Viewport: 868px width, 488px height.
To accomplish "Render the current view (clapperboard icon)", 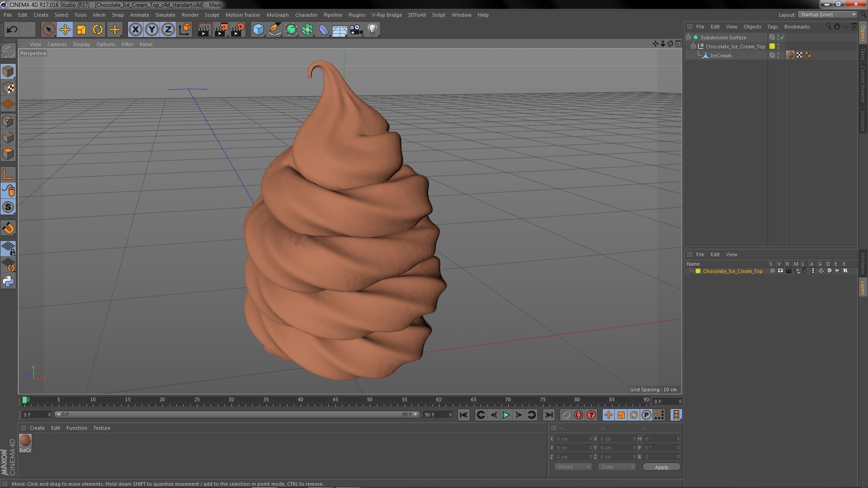I will tap(204, 30).
